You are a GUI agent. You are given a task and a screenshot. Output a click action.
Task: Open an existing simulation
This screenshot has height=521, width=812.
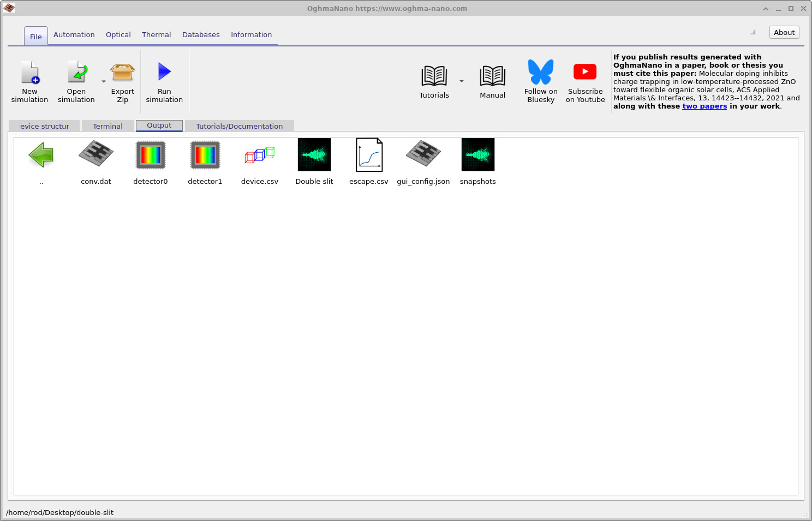[76, 81]
